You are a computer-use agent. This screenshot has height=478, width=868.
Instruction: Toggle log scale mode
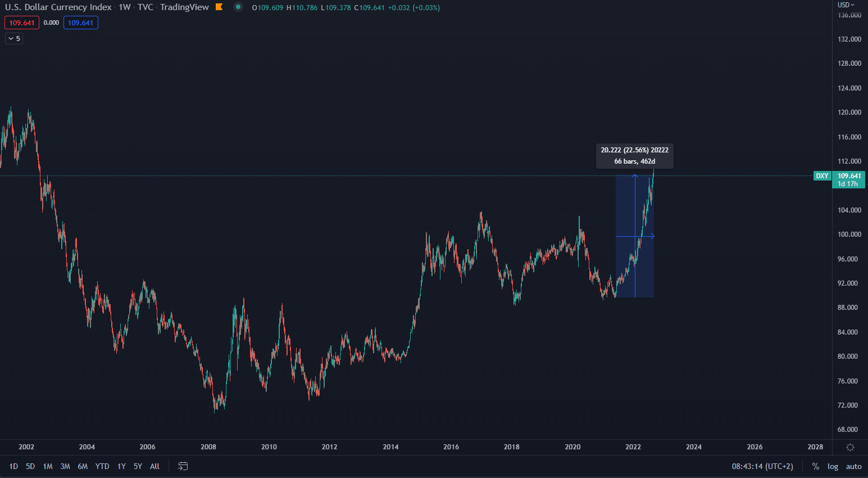(x=833, y=466)
